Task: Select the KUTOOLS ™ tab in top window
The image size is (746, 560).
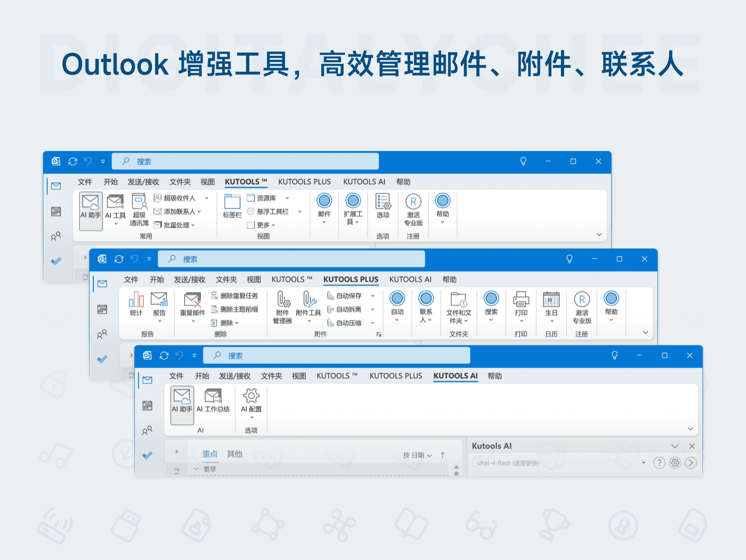Action: tap(246, 182)
